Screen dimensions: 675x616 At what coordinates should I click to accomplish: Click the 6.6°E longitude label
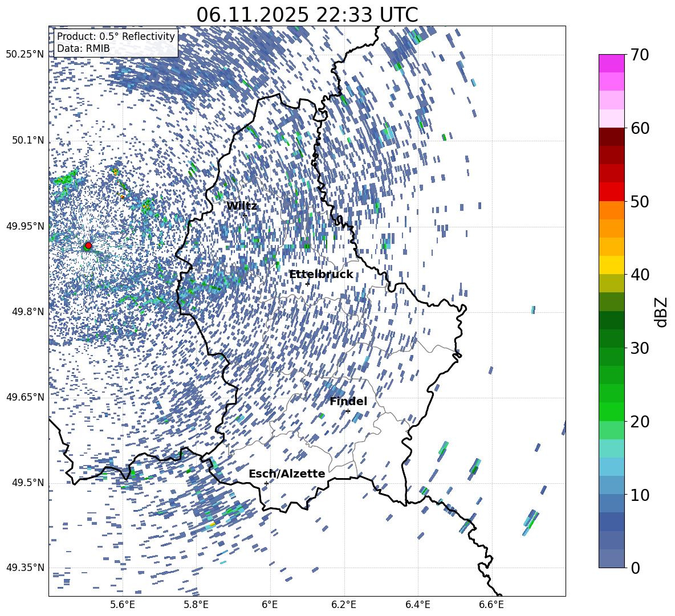click(491, 605)
